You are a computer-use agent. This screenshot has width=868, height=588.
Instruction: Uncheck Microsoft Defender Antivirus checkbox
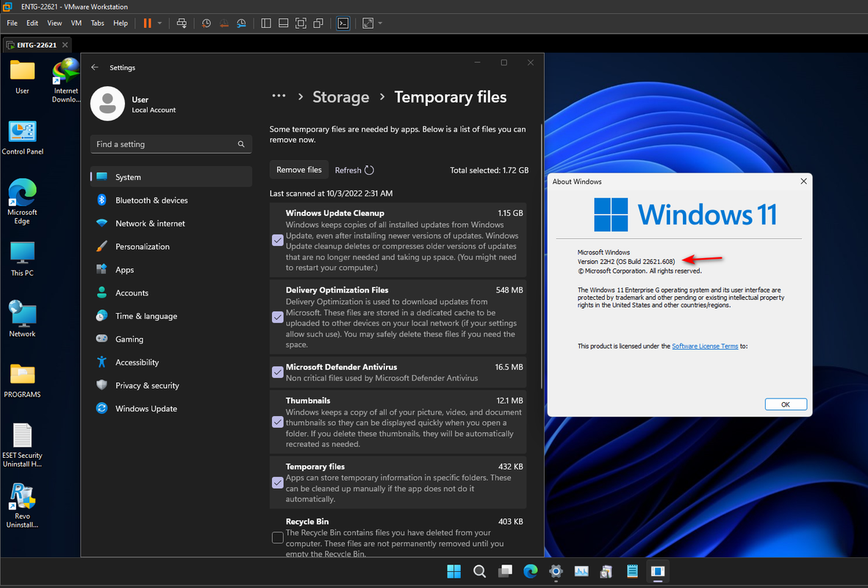(x=278, y=372)
